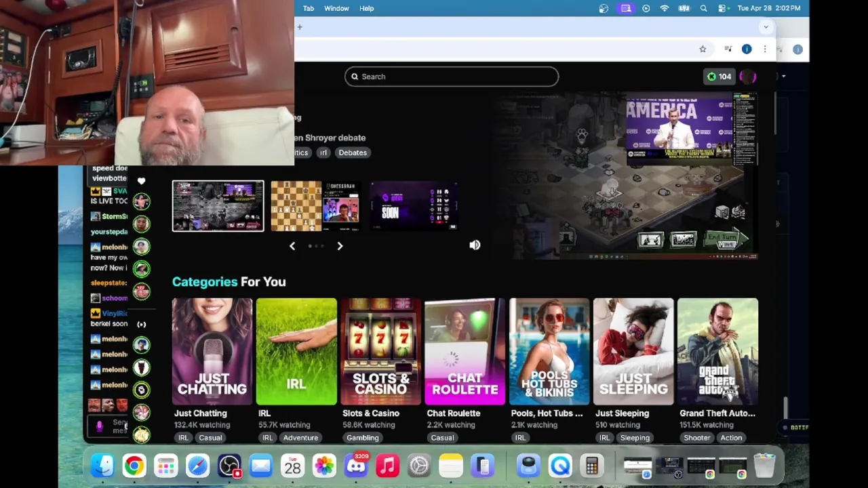Open the Slots & Casino category card
The width and height of the screenshot is (868, 488).
tap(380, 351)
